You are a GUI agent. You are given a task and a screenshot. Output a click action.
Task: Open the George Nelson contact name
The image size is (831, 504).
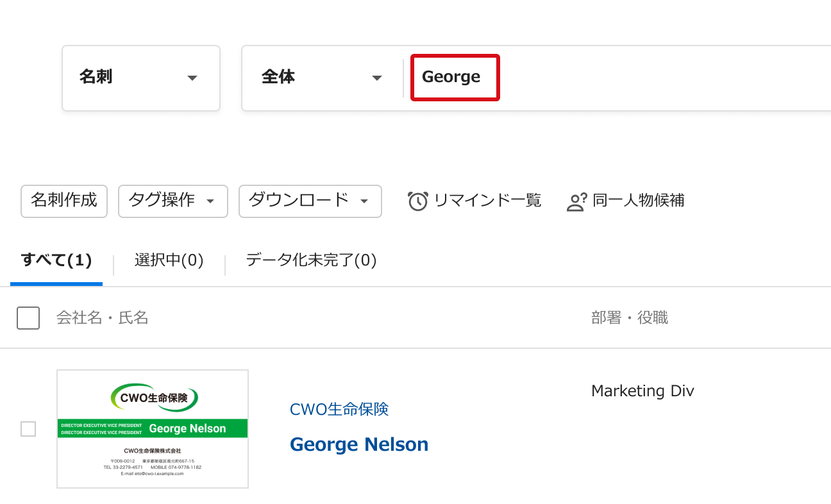tap(359, 444)
